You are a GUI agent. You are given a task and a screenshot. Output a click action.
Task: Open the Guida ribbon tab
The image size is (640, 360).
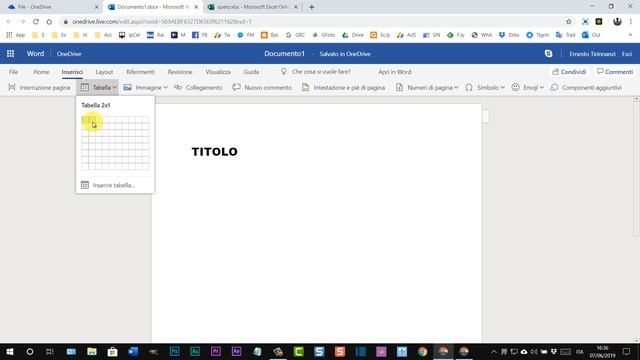(251, 72)
